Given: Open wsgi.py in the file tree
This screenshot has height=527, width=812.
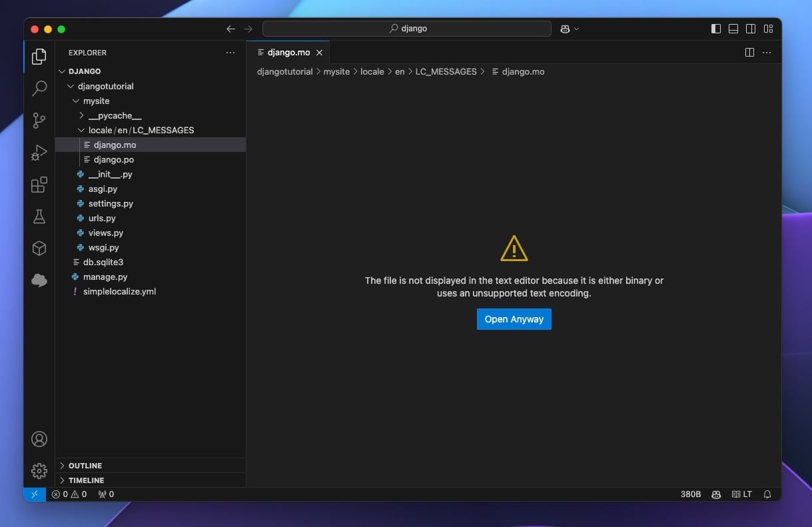Looking at the screenshot, I should (151, 247).
